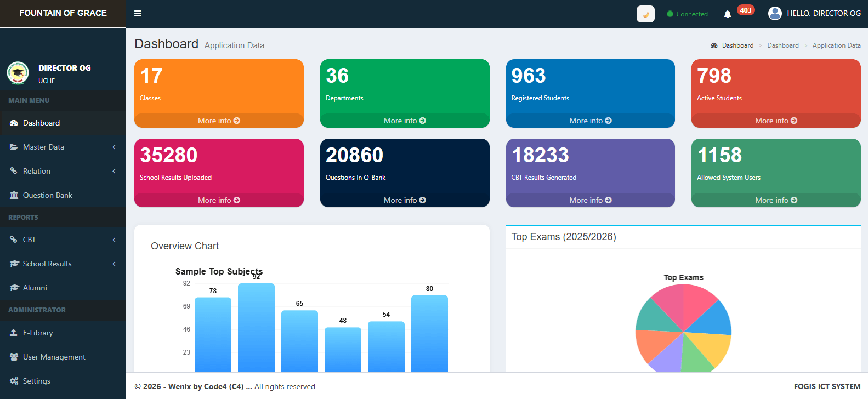Switch dark mode with the moon button

645,14
